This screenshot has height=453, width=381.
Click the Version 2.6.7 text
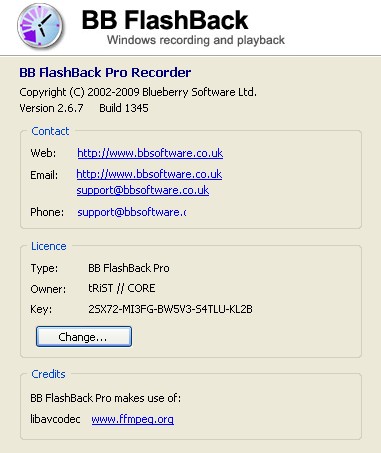coord(51,108)
